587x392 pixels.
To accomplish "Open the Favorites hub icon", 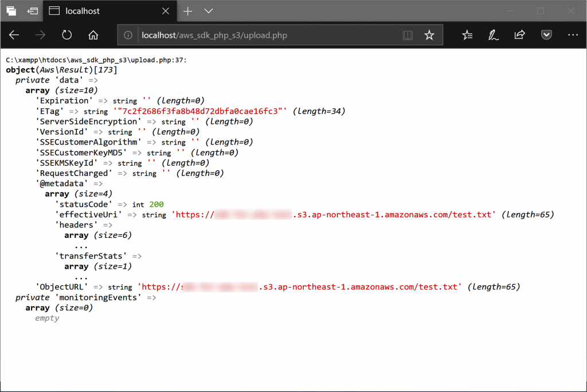I will (467, 35).
